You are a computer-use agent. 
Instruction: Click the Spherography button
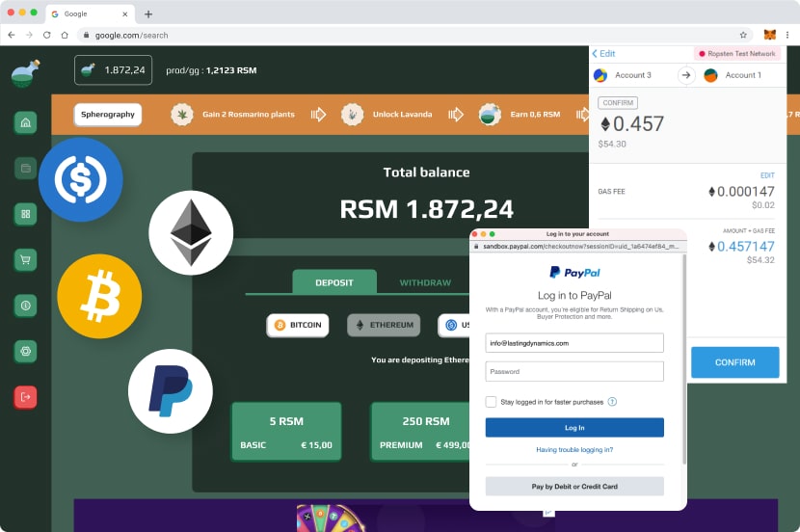108,115
